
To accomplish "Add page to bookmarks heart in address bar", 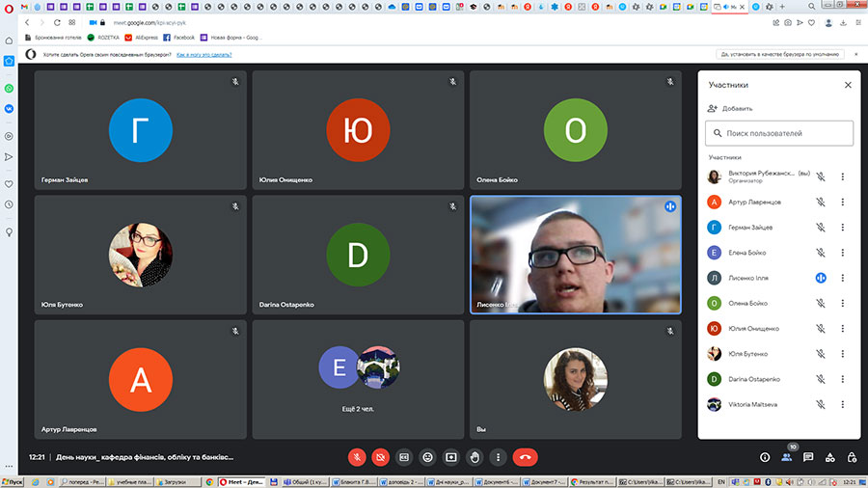I will tap(811, 23).
